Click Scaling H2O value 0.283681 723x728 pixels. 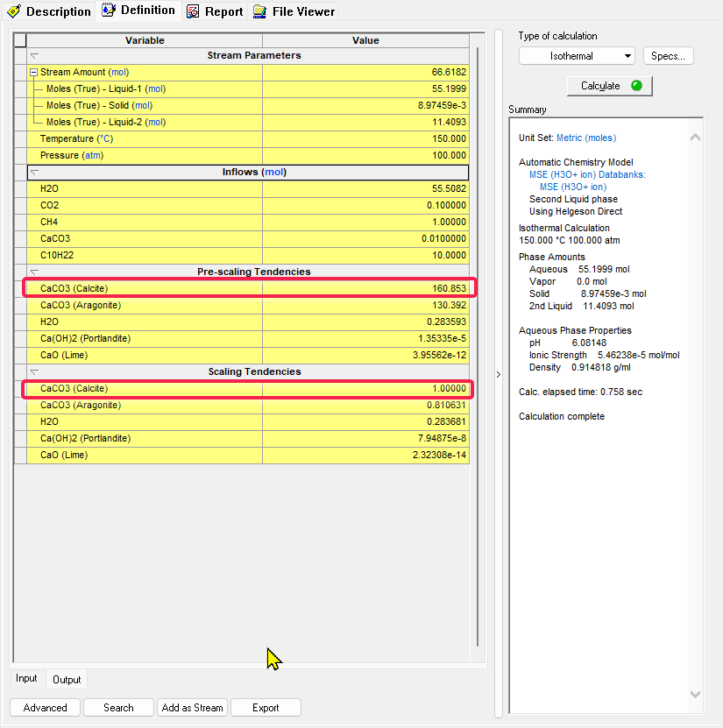366,421
